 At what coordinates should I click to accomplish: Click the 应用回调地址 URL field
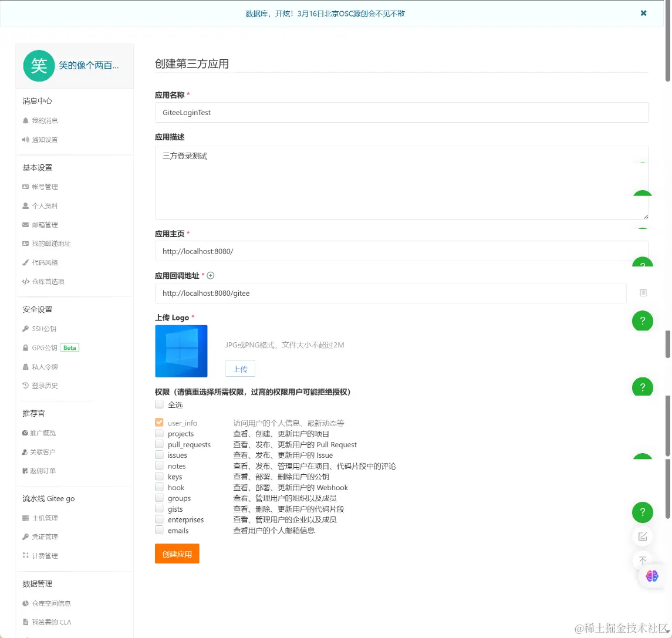click(390, 293)
